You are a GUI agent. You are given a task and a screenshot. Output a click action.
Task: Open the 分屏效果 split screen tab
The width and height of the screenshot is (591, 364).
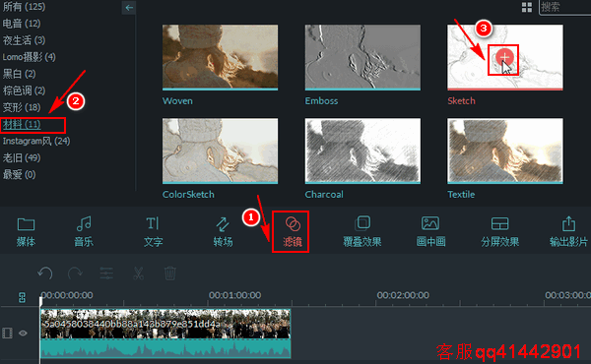click(x=499, y=231)
